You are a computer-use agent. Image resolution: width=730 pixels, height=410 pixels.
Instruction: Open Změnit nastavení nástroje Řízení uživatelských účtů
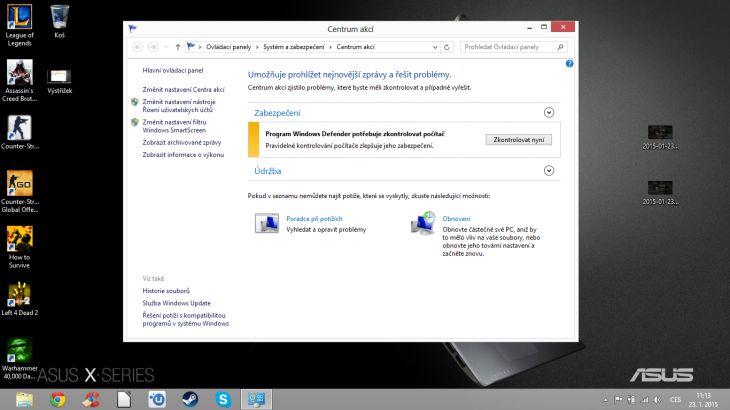[x=179, y=106]
